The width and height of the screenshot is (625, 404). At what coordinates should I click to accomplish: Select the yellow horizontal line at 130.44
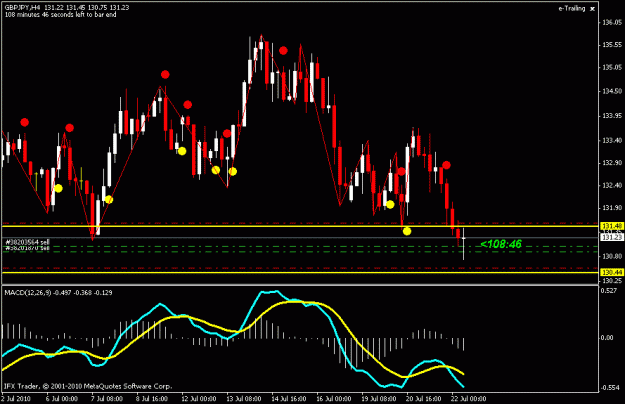(300, 272)
